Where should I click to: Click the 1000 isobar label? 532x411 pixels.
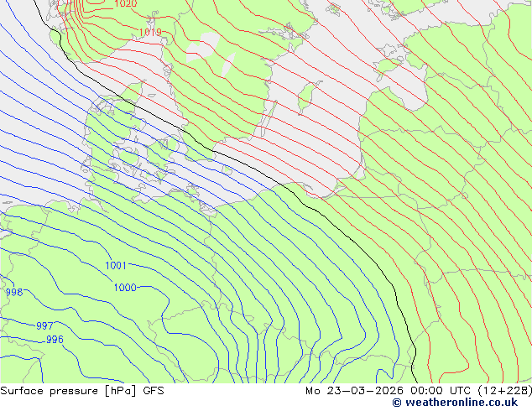(x=125, y=288)
